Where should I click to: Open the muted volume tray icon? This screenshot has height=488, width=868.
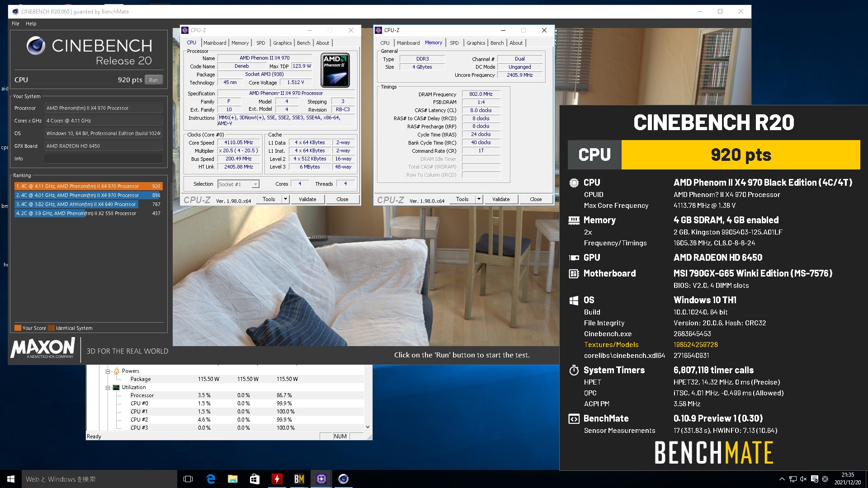(x=803, y=479)
